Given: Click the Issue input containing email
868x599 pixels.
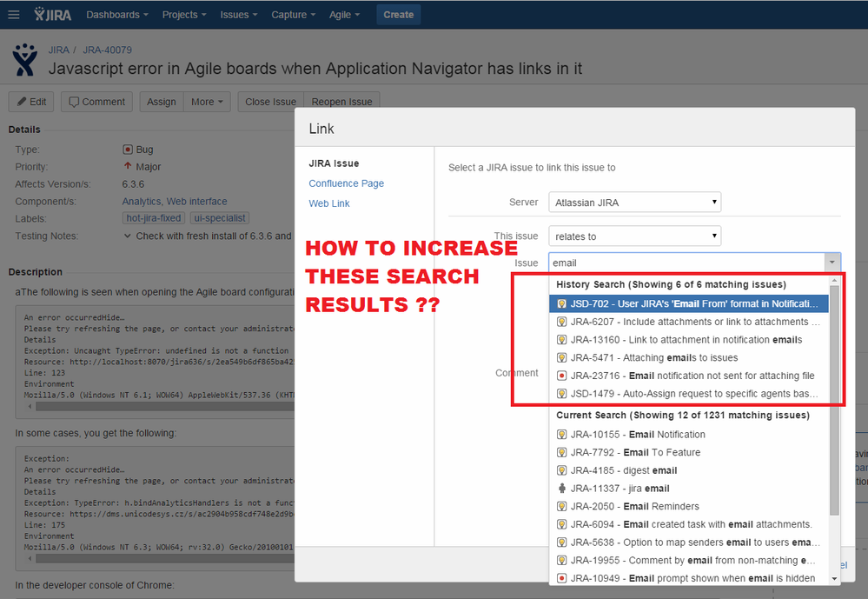Looking at the screenshot, I should pyautogui.click(x=686, y=263).
